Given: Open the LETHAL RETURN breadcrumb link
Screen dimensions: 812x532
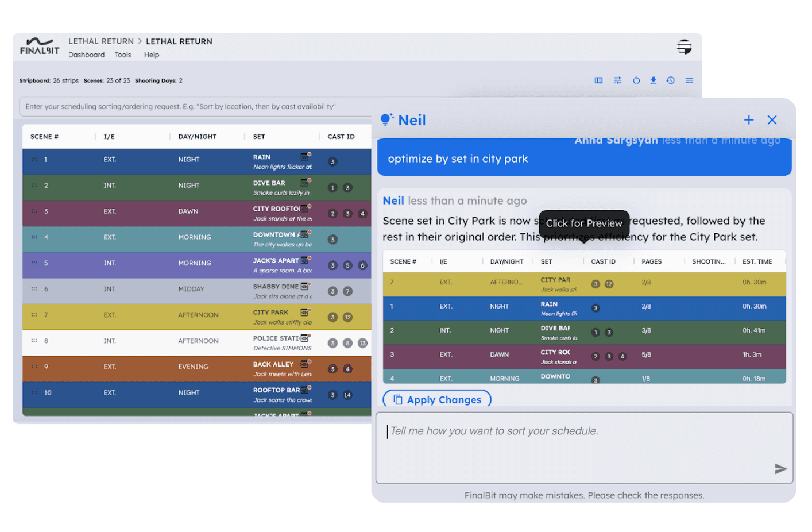Looking at the screenshot, I should (x=101, y=41).
